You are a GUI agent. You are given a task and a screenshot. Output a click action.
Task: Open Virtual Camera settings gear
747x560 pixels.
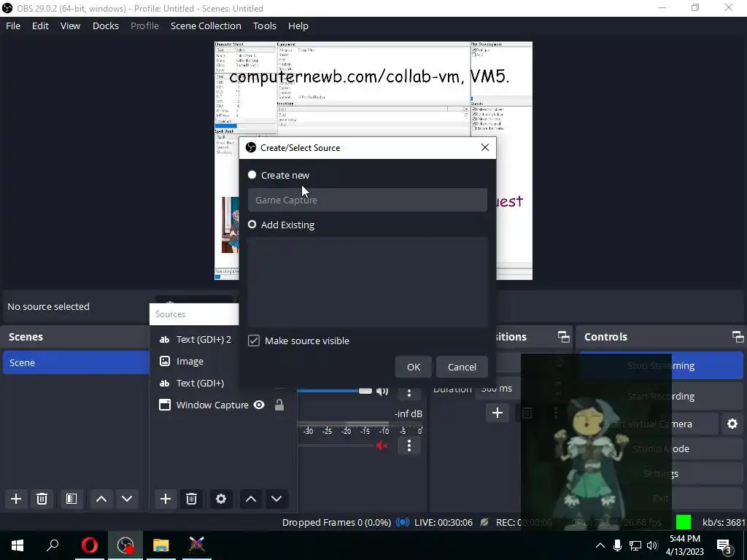click(732, 424)
